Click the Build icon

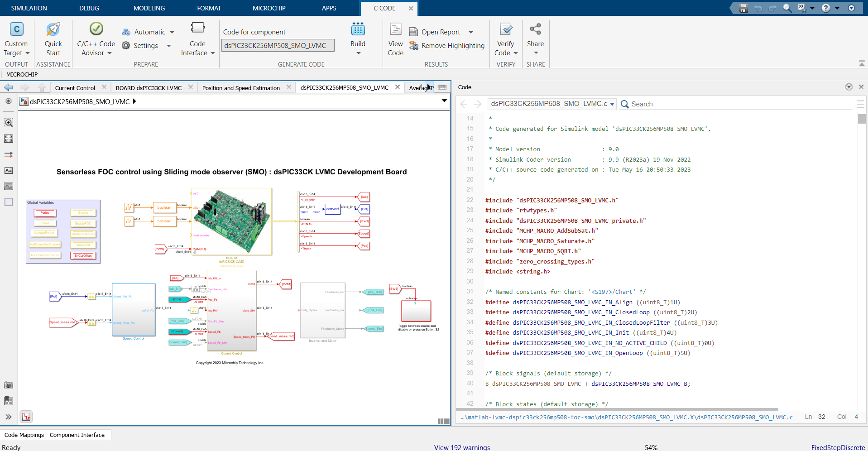click(358, 30)
